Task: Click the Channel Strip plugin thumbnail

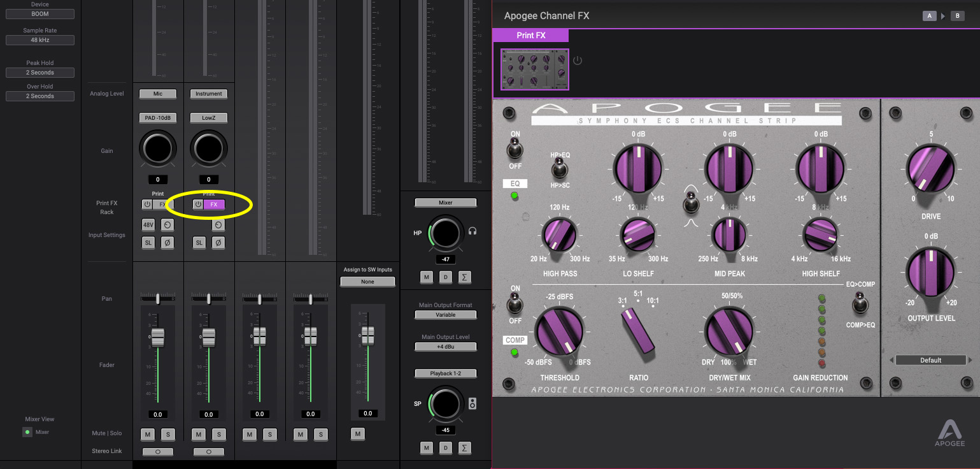Action: point(534,69)
